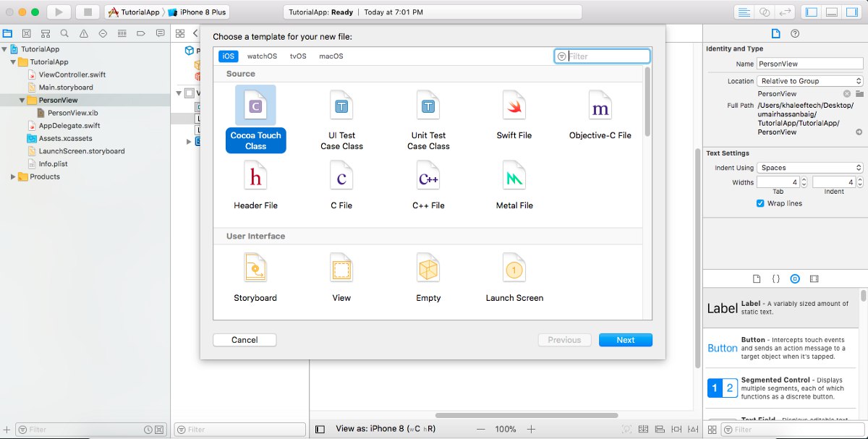Choose the Objective-C File template
This screenshot has height=439, width=868.
[600, 116]
